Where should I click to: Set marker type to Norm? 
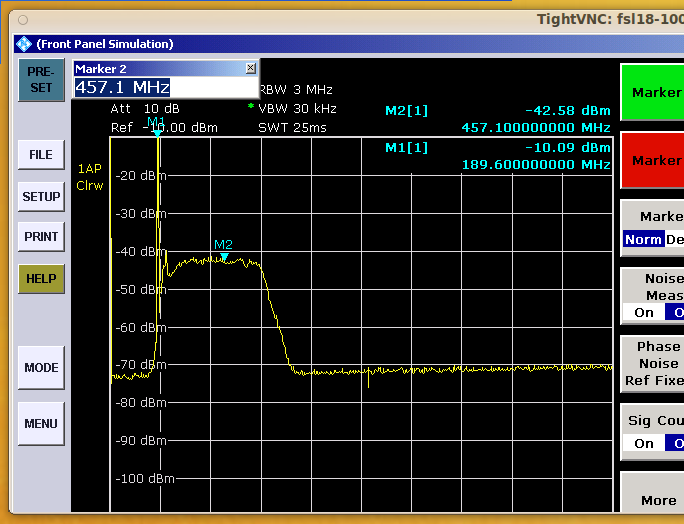click(643, 239)
